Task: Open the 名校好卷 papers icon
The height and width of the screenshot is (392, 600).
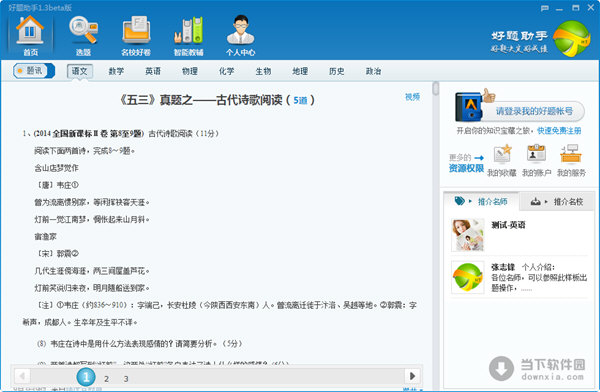Action: point(136,36)
